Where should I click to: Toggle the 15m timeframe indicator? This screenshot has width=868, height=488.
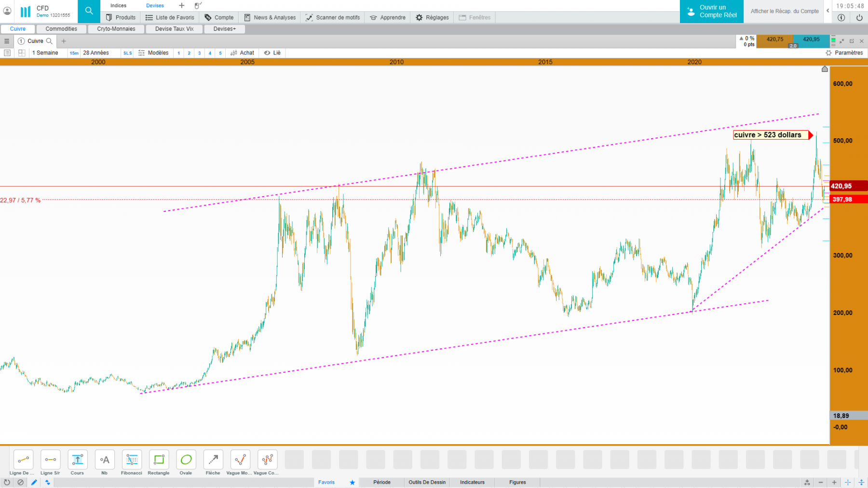tap(74, 53)
